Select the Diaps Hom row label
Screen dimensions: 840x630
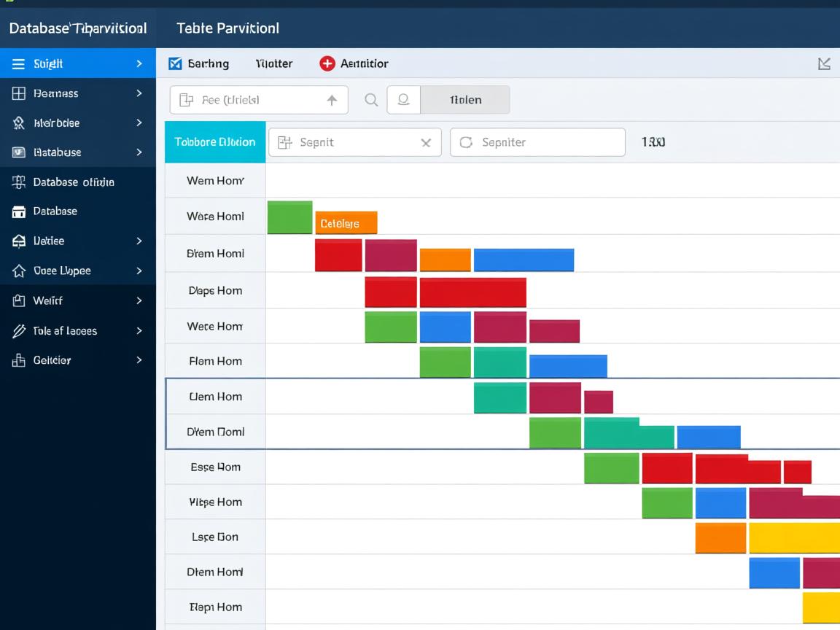[x=215, y=290]
